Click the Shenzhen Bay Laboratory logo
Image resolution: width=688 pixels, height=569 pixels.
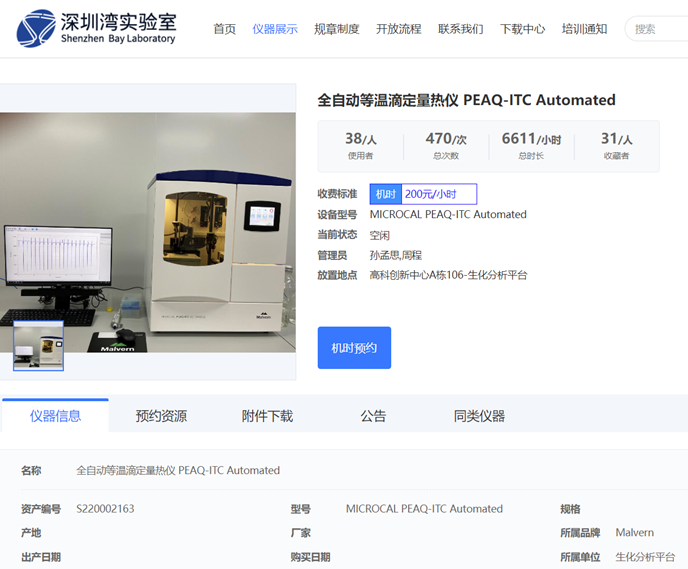pyautogui.click(x=97, y=28)
